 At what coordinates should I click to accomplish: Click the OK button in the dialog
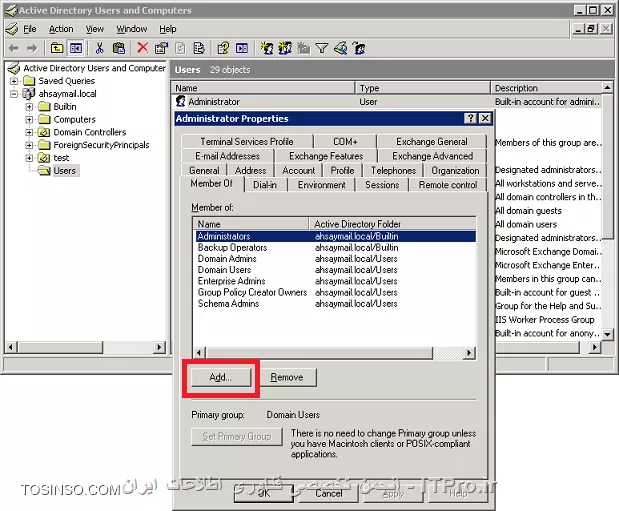tap(264, 494)
